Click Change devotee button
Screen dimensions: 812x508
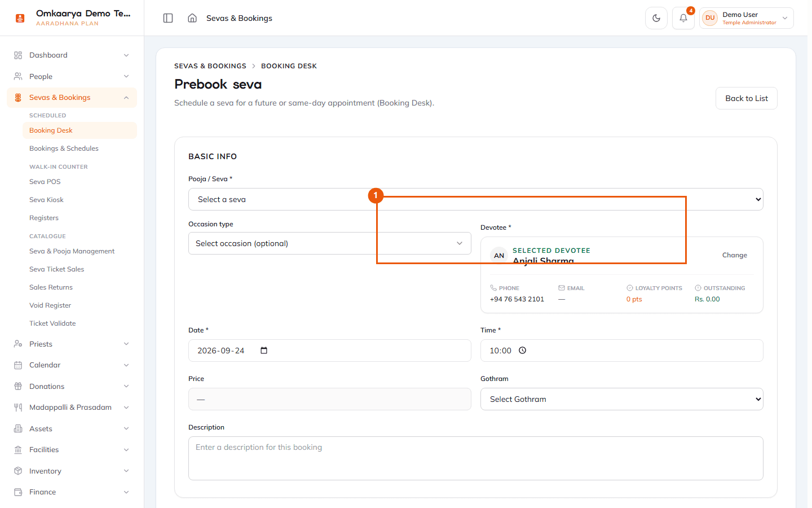[x=734, y=255]
